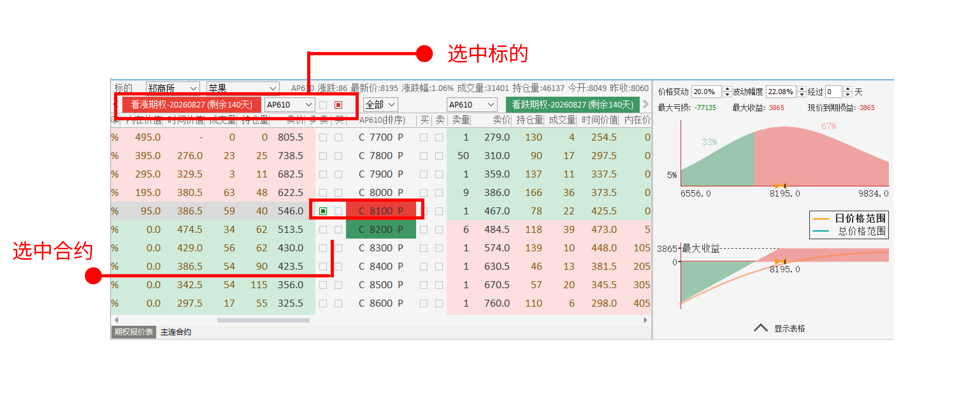Screen dimensions: 980x418
Task: Click the red 看涨期权-20260827 button
Action: click(x=191, y=104)
